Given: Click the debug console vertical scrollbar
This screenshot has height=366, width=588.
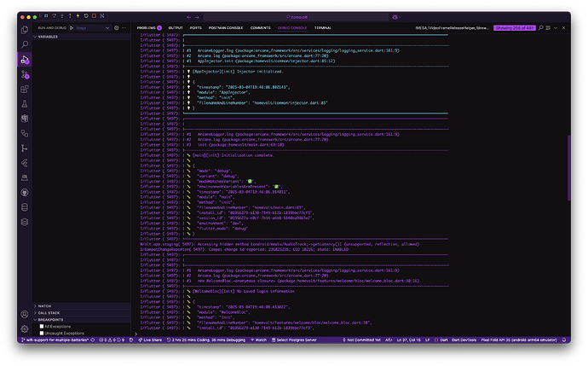Looking at the screenshot, I should point(569,168).
